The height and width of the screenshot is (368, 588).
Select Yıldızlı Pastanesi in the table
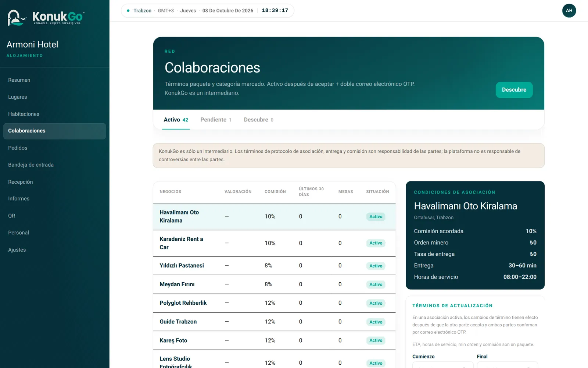(x=274, y=265)
